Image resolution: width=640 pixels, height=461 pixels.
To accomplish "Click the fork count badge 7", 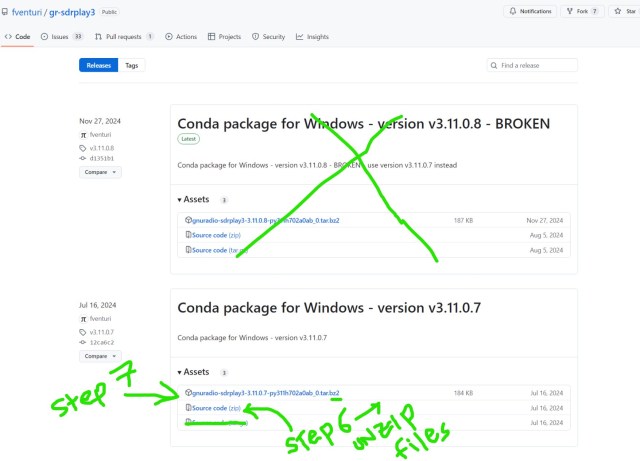I will (595, 11).
